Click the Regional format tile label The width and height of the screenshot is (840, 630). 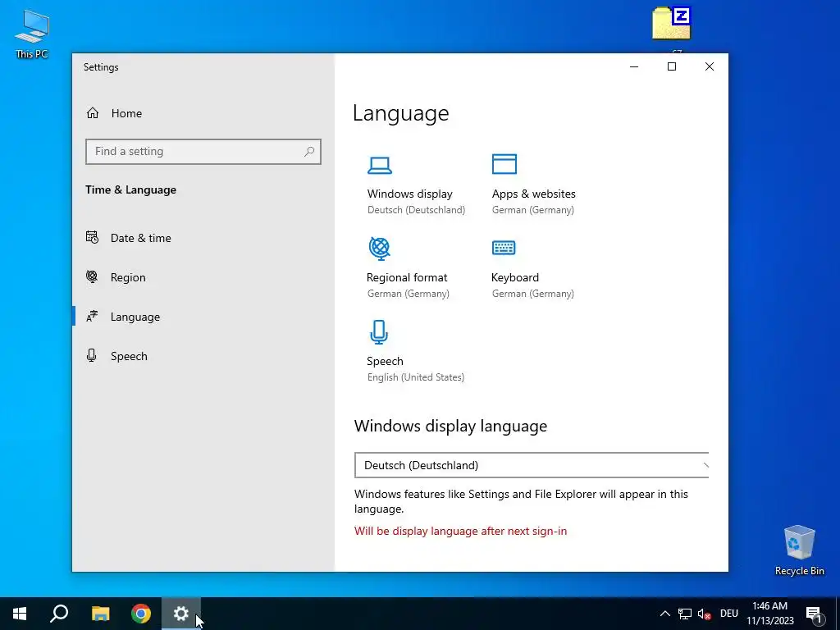point(407,277)
